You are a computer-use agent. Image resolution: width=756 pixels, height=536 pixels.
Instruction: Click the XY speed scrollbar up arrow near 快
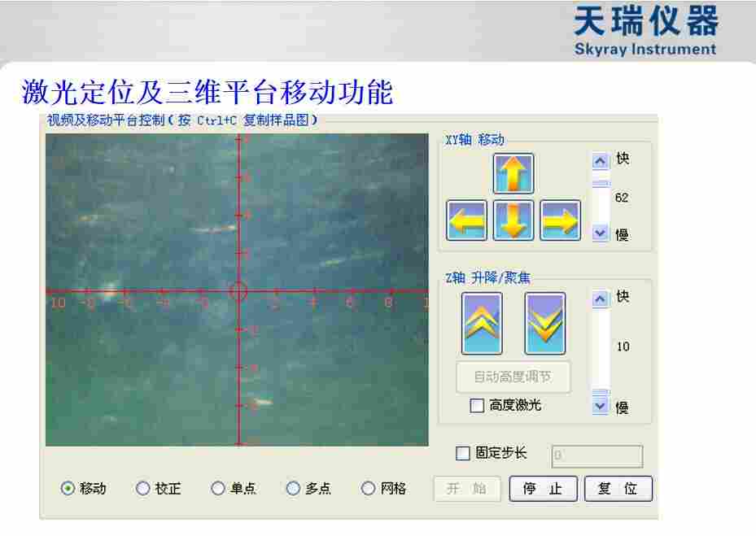(x=600, y=161)
